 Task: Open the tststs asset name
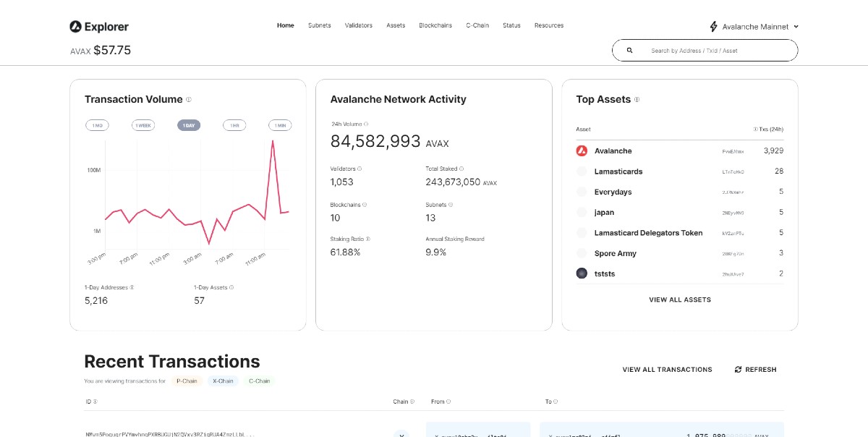[x=605, y=273]
